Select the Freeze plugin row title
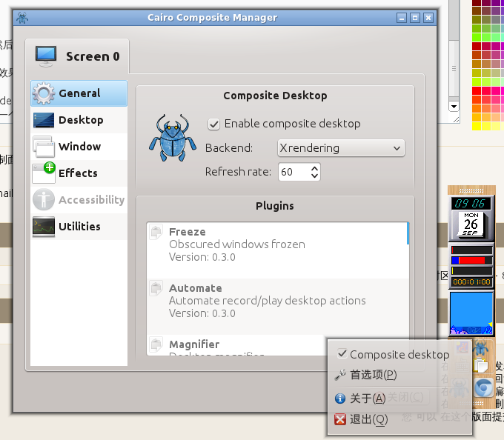Viewport: 504px width, 440px height. (x=188, y=232)
